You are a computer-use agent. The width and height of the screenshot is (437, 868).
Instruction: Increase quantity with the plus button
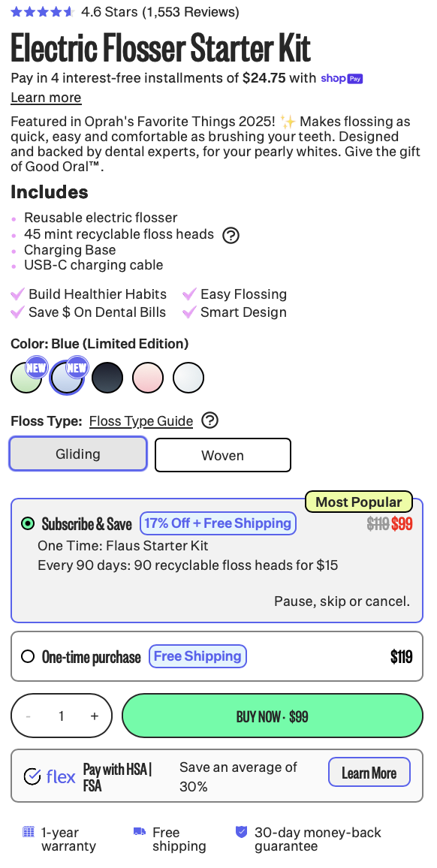pyautogui.click(x=94, y=716)
